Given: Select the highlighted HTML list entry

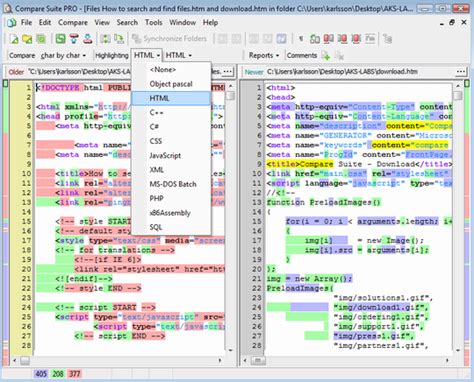Looking at the screenshot, I should (x=171, y=98).
